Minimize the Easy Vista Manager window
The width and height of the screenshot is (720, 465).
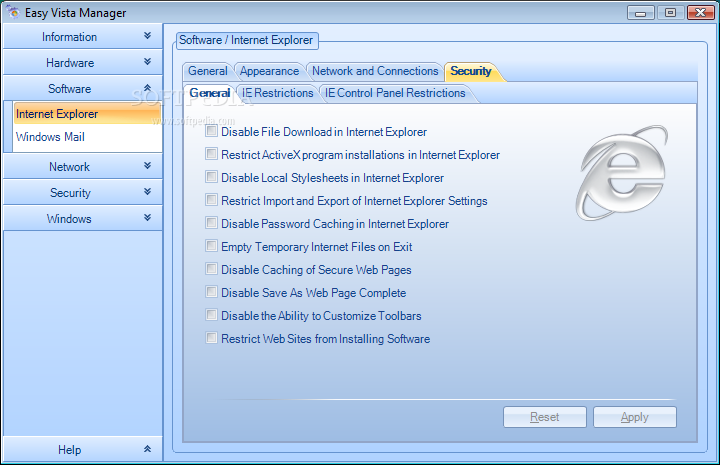(641, 12)
